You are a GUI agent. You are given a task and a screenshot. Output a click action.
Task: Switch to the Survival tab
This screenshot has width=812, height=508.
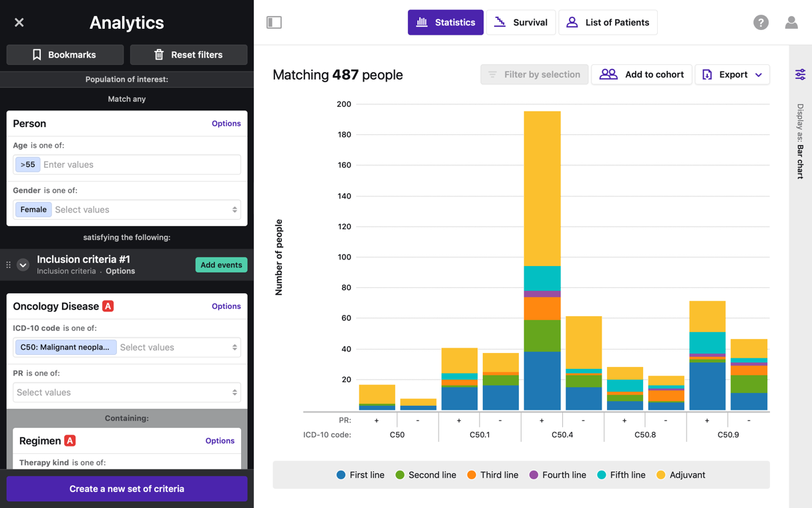coord(521,23)
